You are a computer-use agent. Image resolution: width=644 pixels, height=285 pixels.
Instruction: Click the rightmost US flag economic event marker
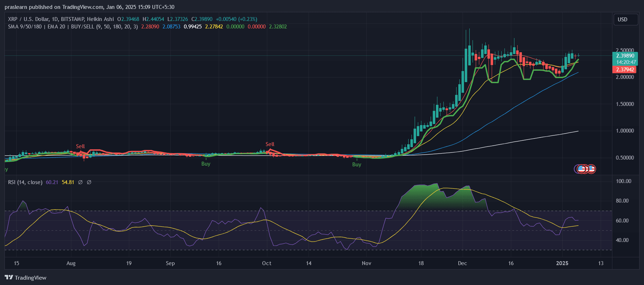coord(591,169)
